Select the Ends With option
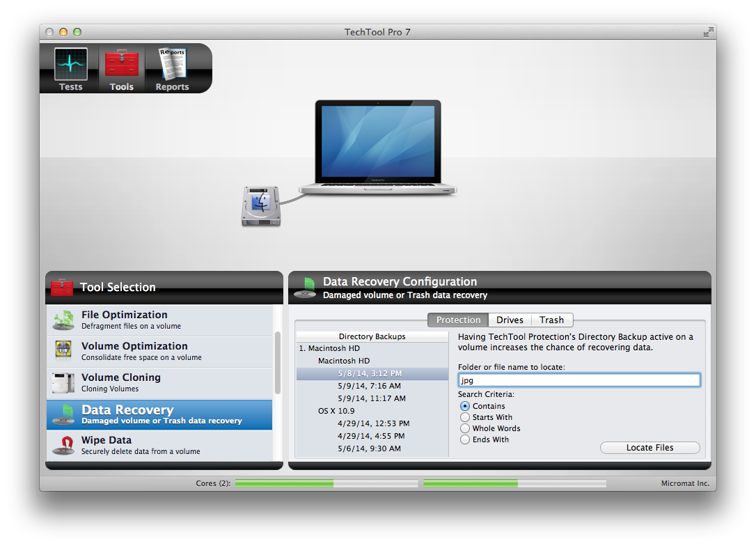756x546 pixels. (464, 439)
